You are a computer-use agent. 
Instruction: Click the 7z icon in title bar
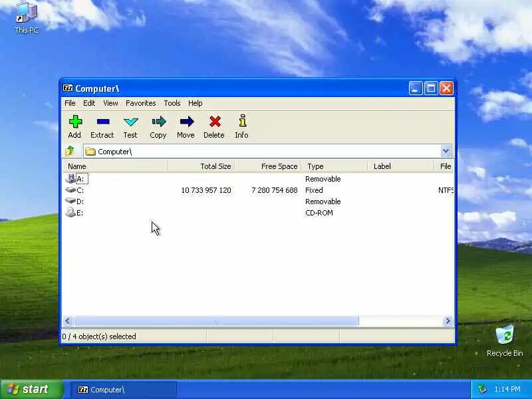tap(68, 88)
